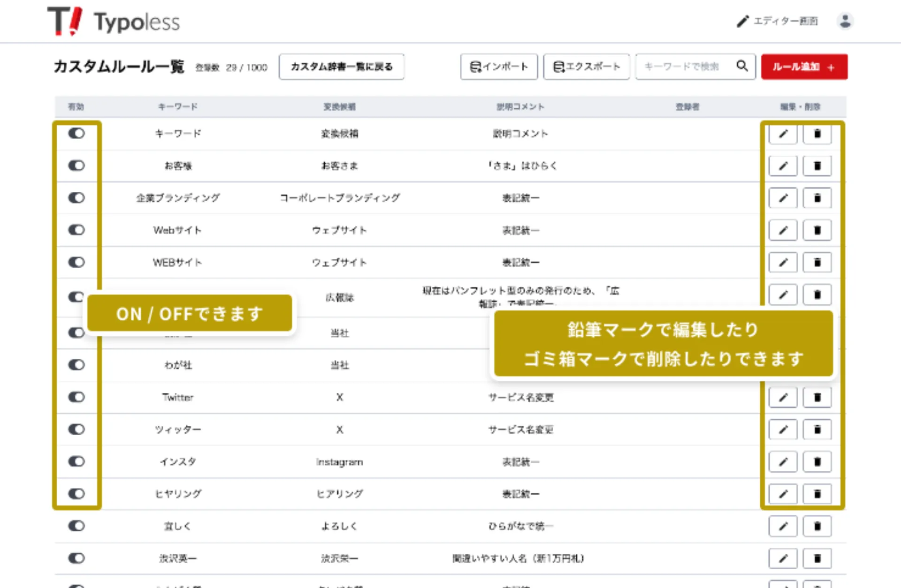Toggle the uppercase WEBサイト rule switch
The height and width of the screenshot is (588, 901).
(76, 263)
